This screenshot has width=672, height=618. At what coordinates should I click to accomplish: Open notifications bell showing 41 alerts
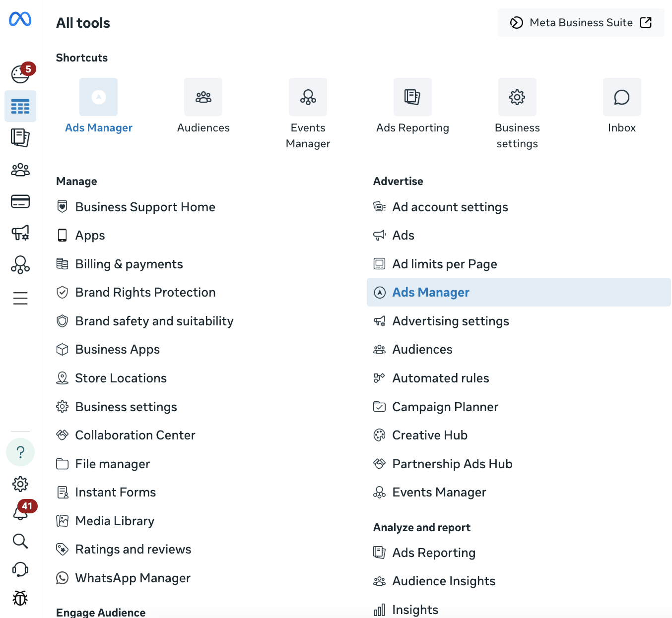[20, 512]
